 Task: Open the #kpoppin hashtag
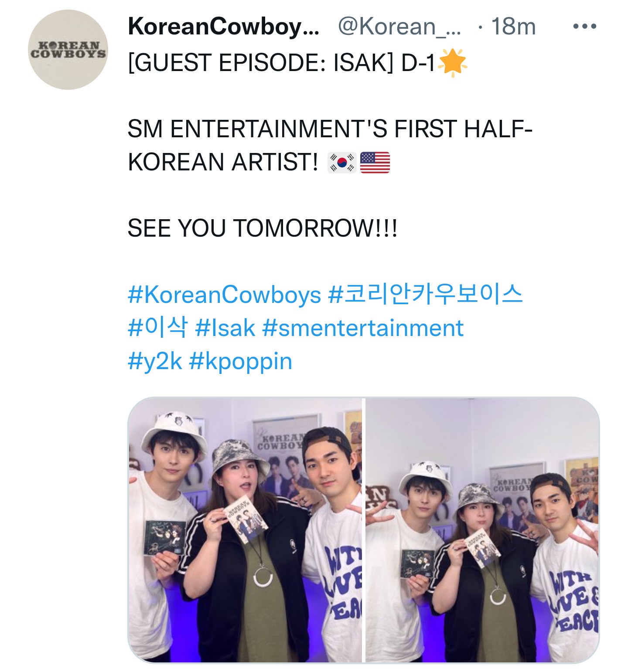tap(241, 362)
